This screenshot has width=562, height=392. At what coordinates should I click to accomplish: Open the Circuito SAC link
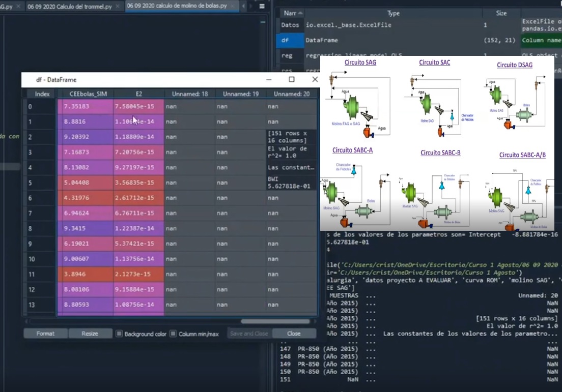point(434,63)
